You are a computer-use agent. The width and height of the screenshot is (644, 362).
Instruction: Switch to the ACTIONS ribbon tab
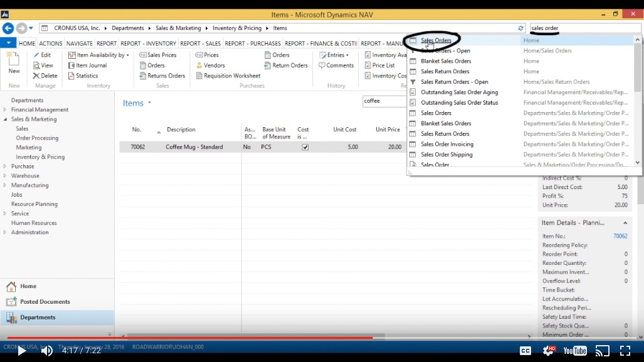pos(50,43)
